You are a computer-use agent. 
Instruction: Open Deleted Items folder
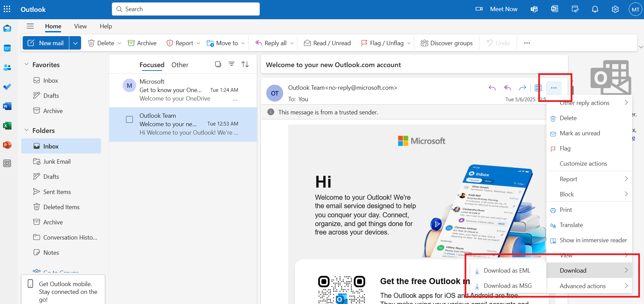61,207
